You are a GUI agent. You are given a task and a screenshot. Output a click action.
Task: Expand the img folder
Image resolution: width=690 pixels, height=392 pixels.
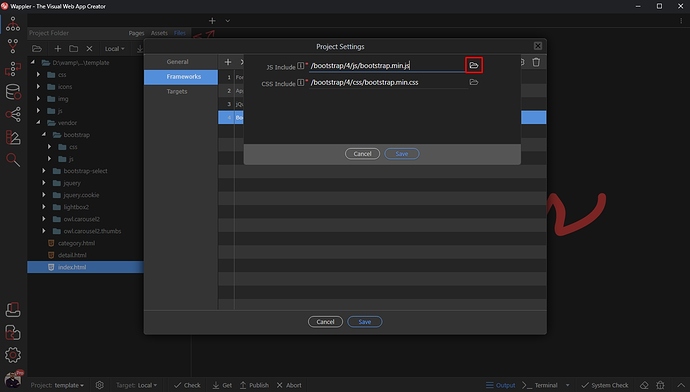38,99
